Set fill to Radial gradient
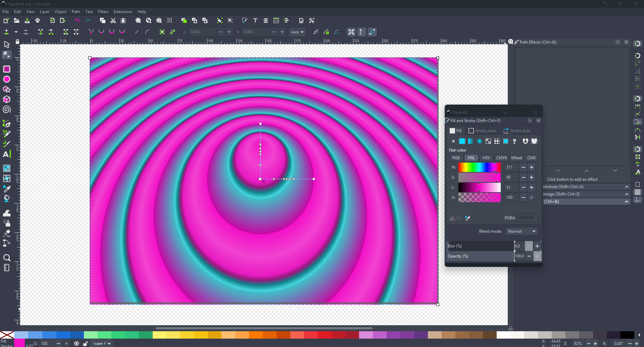 [x=480, y=141]
